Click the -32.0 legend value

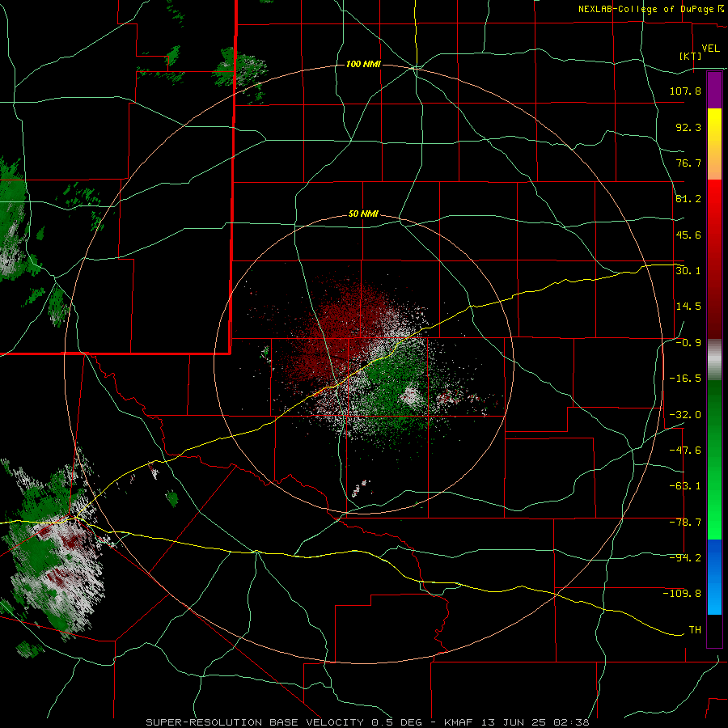pos(685,415)
